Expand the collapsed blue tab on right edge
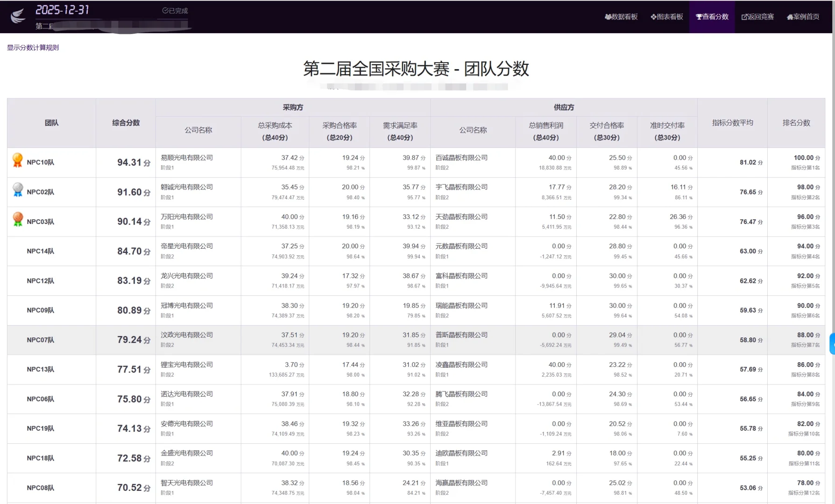The height and width of the screenshot is (504, 835). point(832,344)
